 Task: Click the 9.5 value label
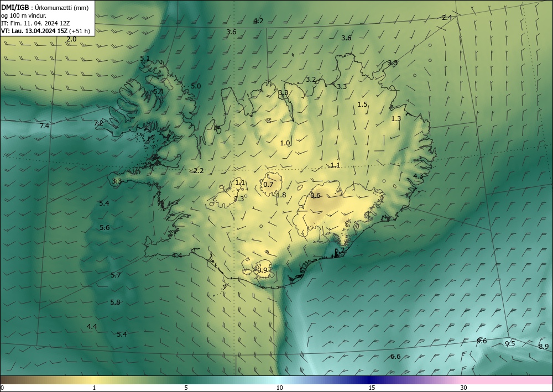coord(510,344)
